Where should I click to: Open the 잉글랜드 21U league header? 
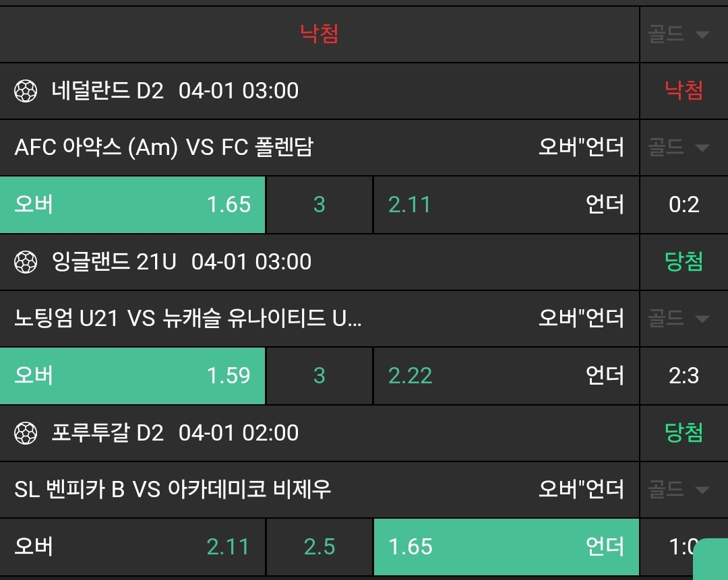182,262
